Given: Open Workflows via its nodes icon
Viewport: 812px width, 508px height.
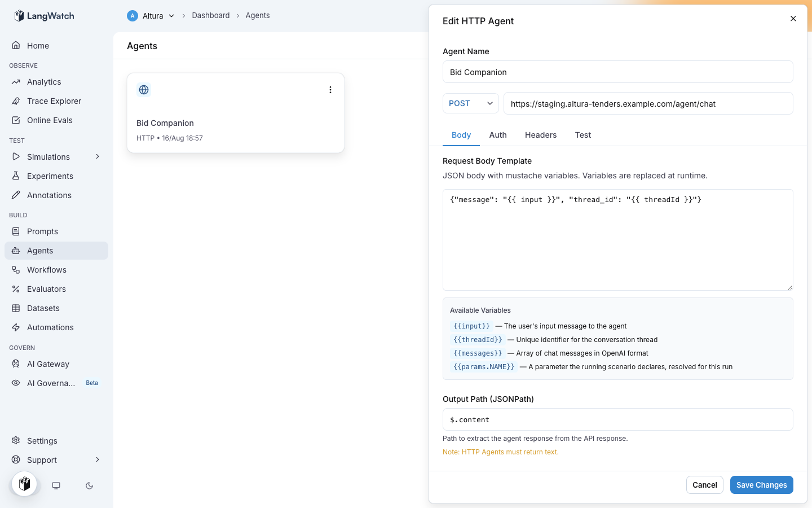Looking at the screenshot, I should pos(16,270).
